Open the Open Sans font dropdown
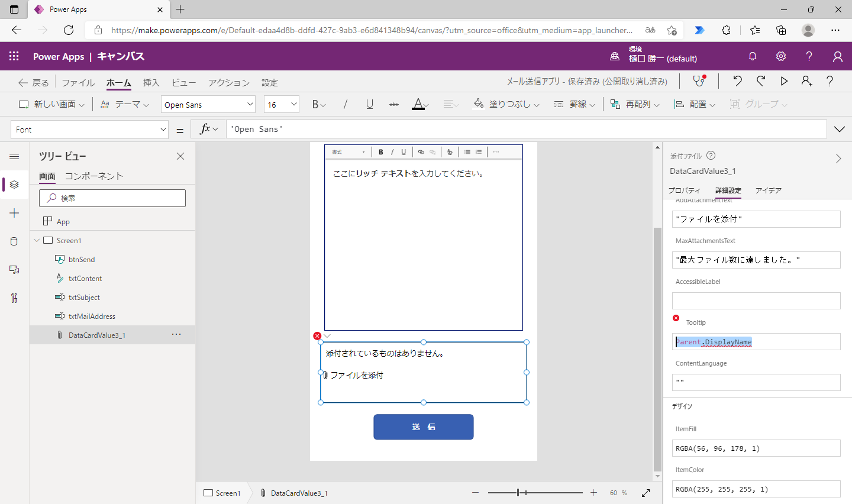This screenshot has height=504, width=852. 208,104
